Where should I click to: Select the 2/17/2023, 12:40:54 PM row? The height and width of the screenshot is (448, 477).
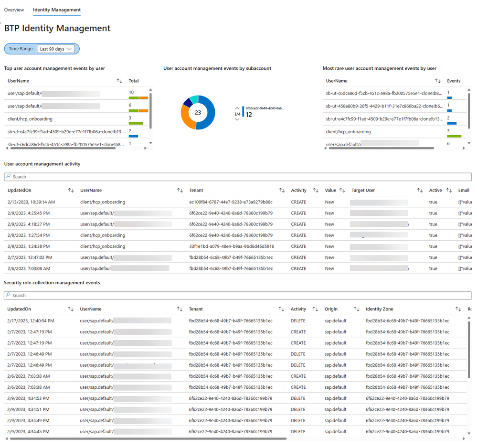coord(235,321)
